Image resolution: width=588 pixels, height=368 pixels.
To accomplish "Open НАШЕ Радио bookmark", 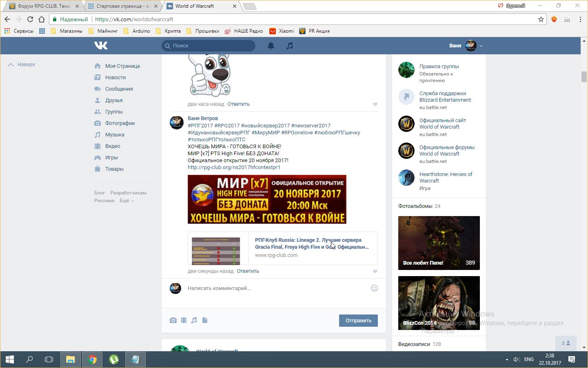I will [244, 31].
